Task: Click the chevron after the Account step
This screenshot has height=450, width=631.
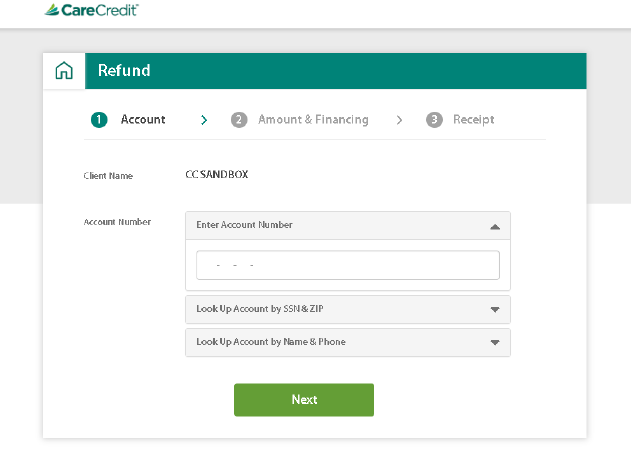Action: coord(204,120)
